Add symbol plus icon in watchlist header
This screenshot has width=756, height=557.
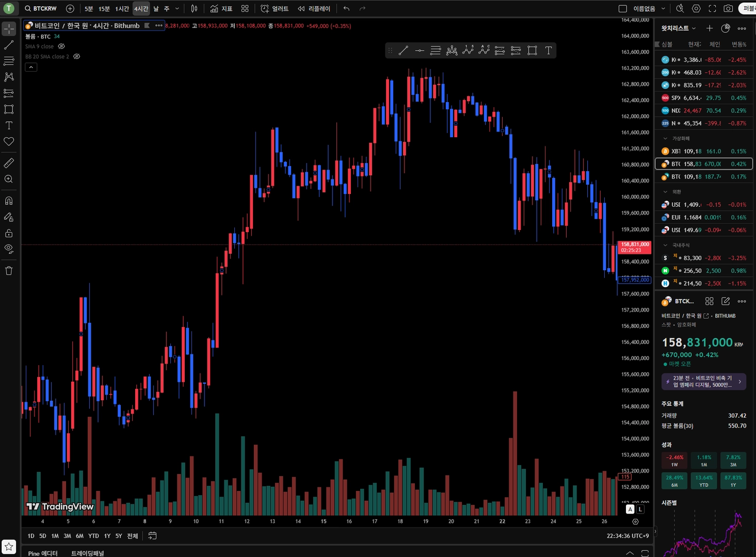(x=710, y=28)
